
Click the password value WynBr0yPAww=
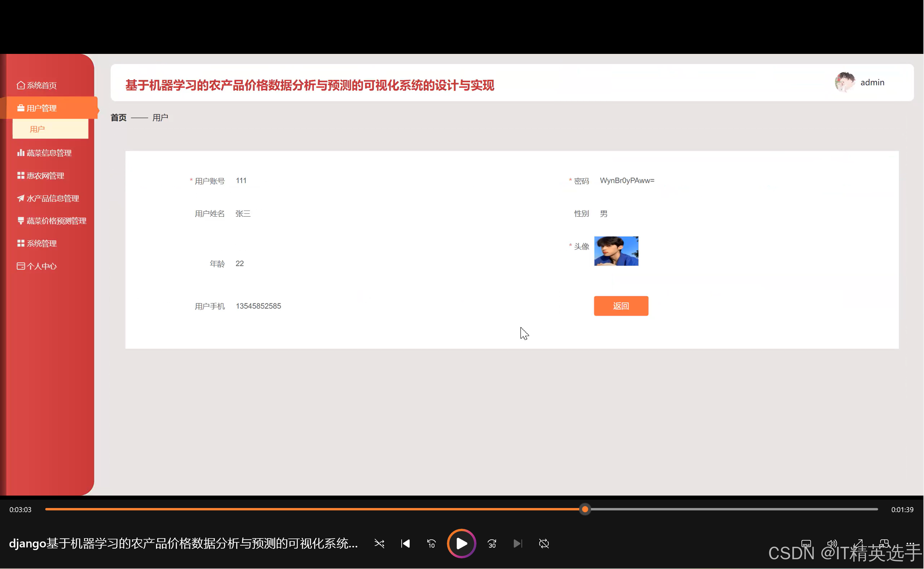(x=627, y=180)
